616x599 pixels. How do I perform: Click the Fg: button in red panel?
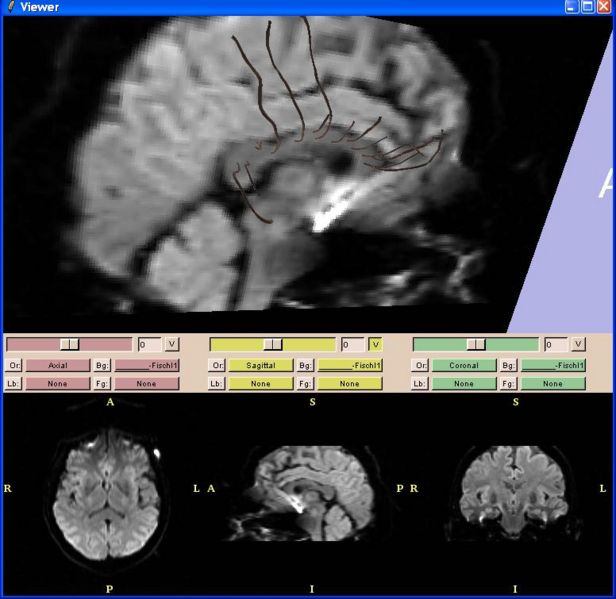103,384
